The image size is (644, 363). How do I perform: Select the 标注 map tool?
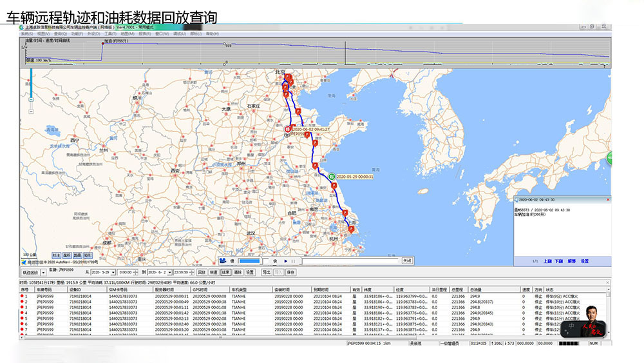[56, 255]
